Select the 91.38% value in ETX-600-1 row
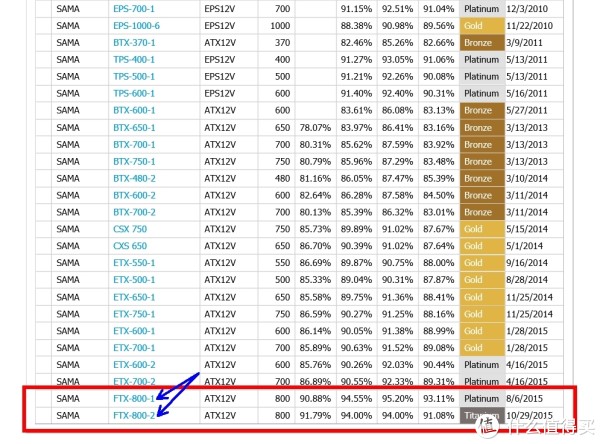This screenshot has height=444, width=600. pyautogui.click(x=398, y=331)
